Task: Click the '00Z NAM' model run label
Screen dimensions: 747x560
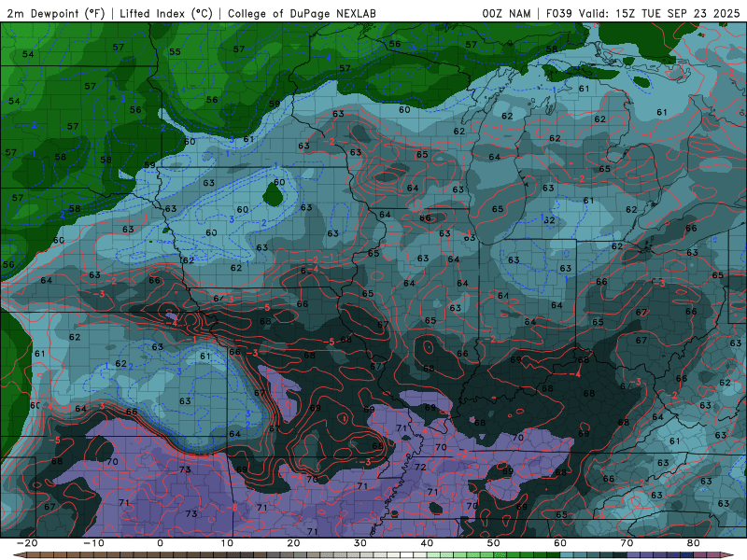Action: coord(506,14)
